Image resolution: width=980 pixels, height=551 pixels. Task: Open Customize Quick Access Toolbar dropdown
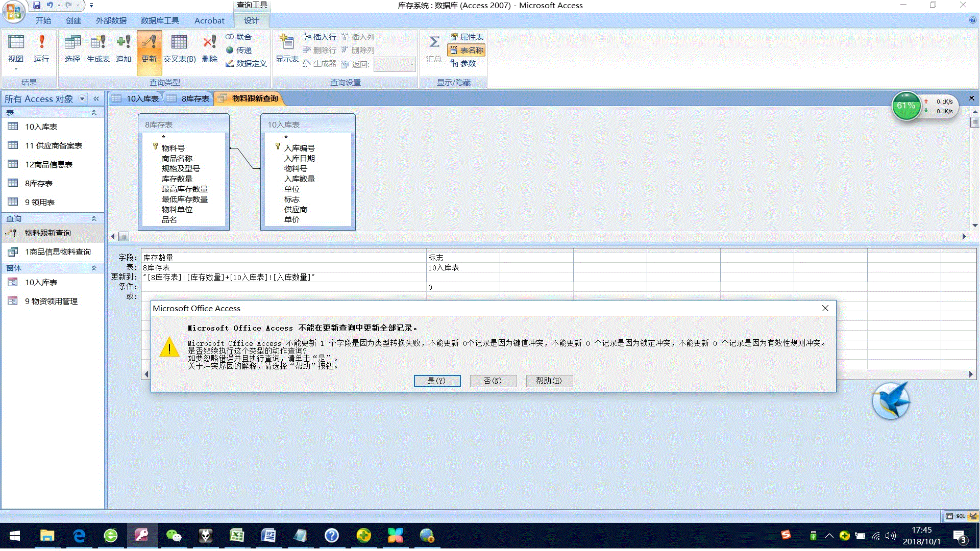[91, 5]
